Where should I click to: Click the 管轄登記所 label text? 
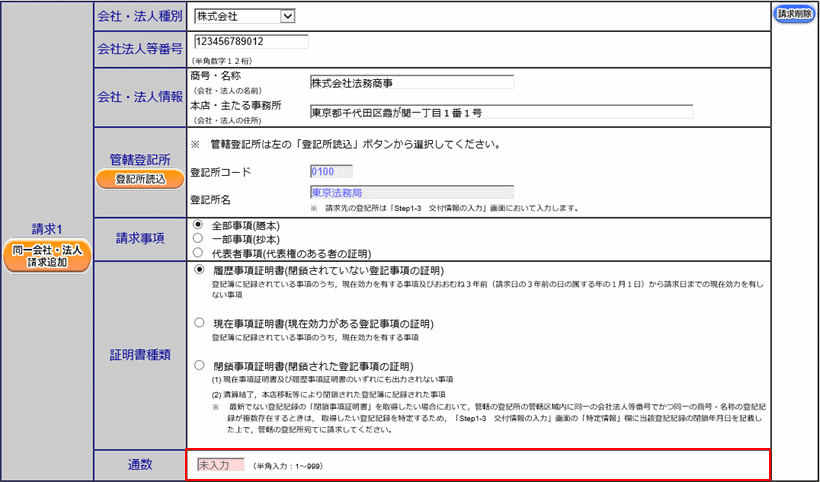point(140,159)
